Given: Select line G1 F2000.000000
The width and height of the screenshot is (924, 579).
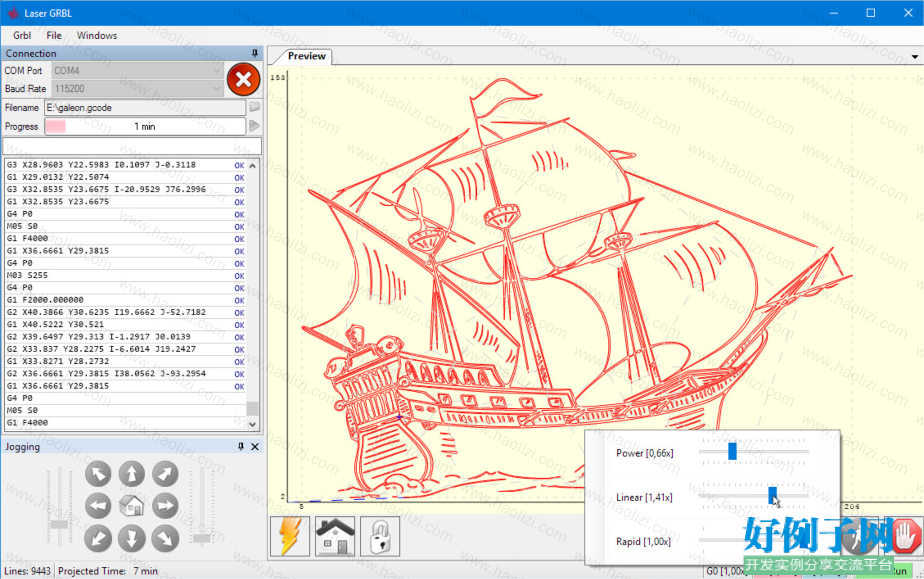Looking at the screenshot, I should 125,300.
